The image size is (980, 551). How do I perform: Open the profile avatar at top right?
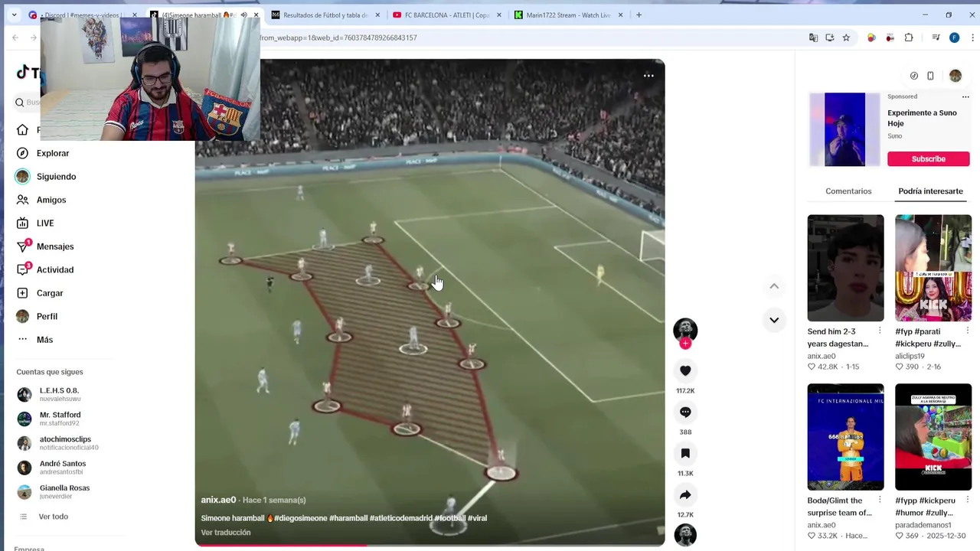(955, 76)
